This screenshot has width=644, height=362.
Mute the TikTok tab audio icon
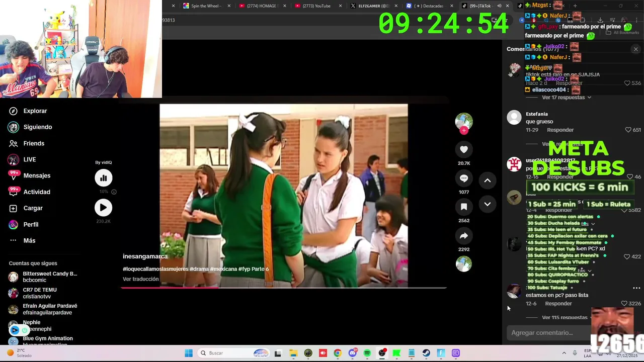coord(499,6)
